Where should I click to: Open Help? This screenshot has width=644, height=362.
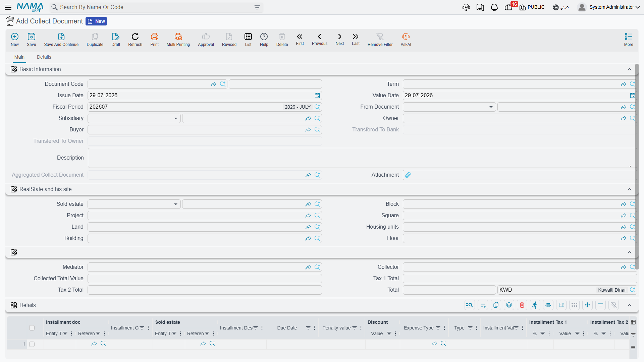(264, 39)
